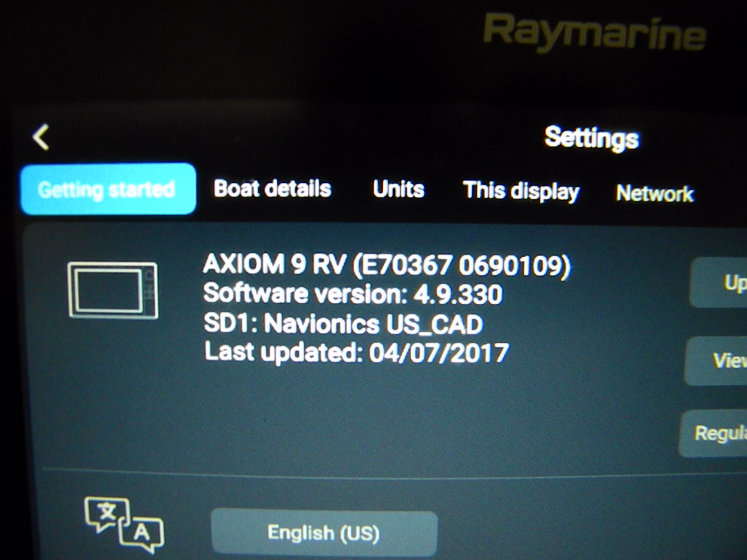Click the E70367 0690109 product code
747x560 pixels.
[x=461, y=265]
